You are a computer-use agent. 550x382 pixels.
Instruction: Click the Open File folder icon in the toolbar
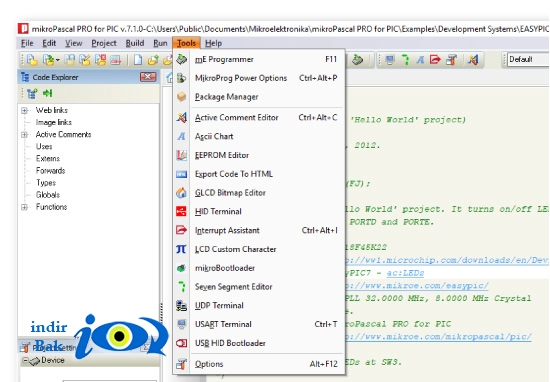click(153, 60)
